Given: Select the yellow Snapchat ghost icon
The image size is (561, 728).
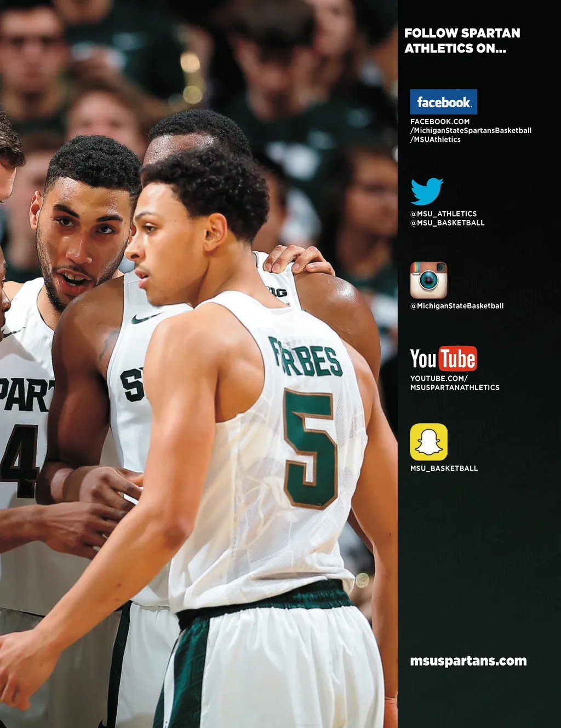Looking at the screenshot, I should tap(428, 442).
